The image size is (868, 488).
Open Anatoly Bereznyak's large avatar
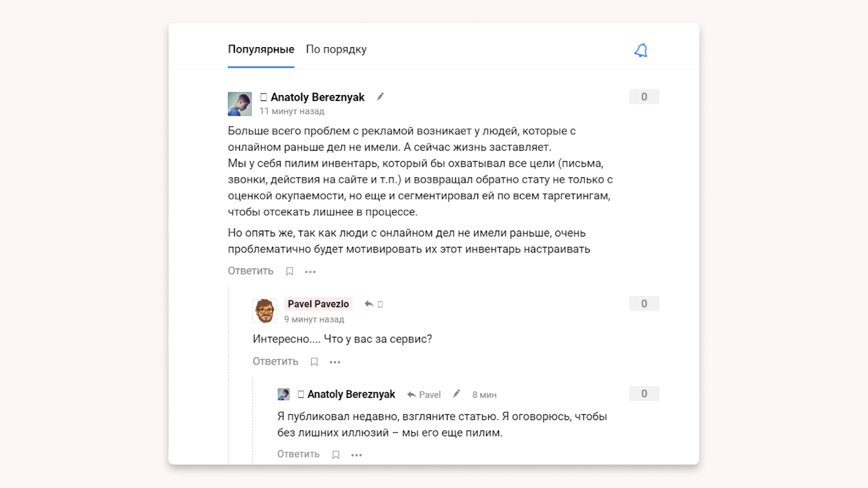(240, 104)
